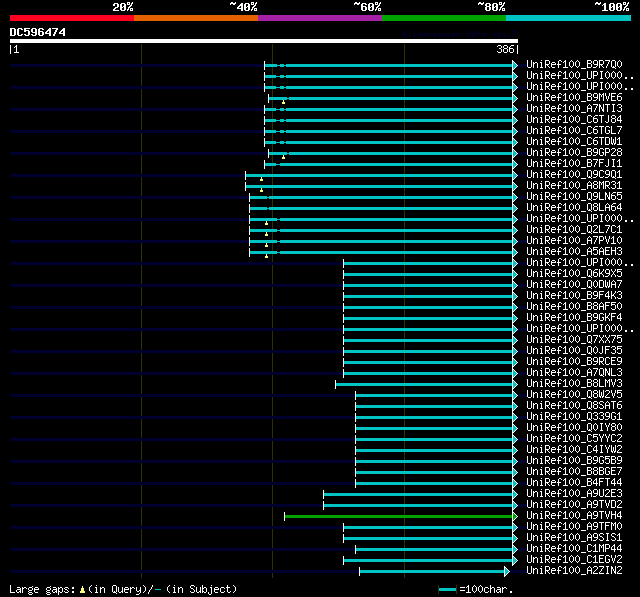Open hit UniRef100_A9U2E3
Screen dimensions: 640x597
574,494
